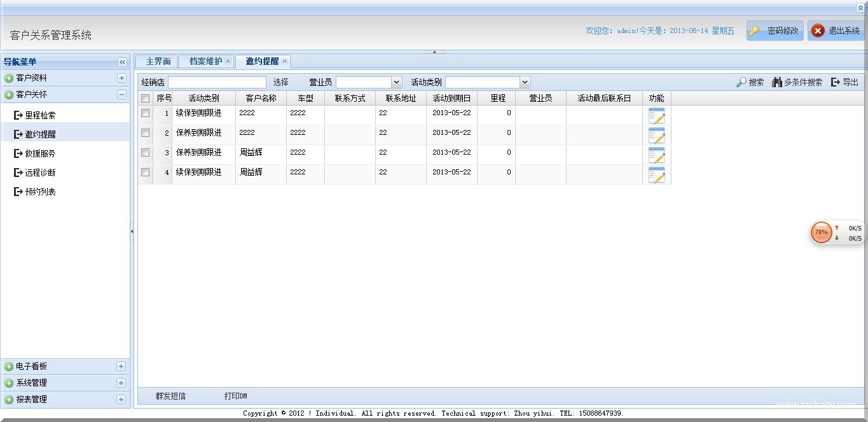Select the header checkbox to choose all rows
868x422 pixels.
[145, 97]
